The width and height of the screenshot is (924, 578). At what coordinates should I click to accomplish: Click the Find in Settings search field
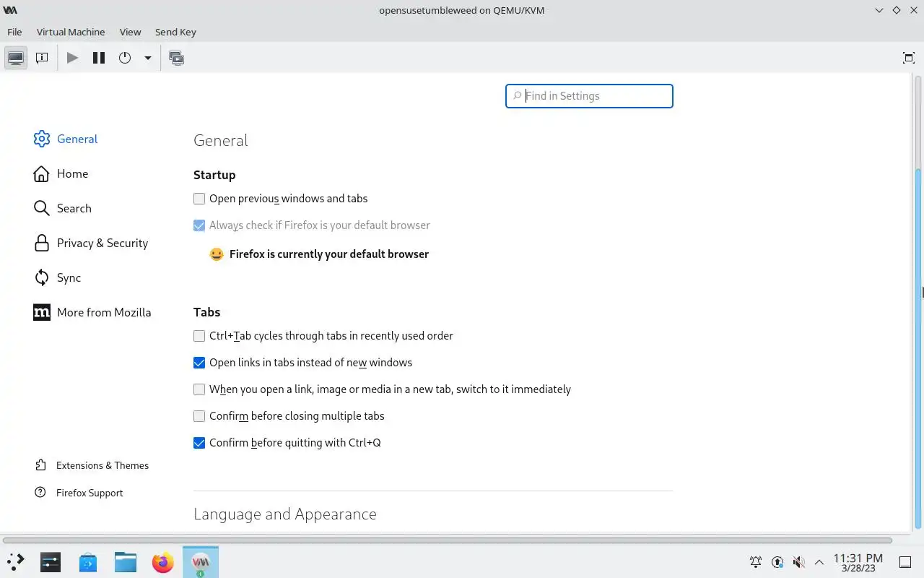pos(589,95)
